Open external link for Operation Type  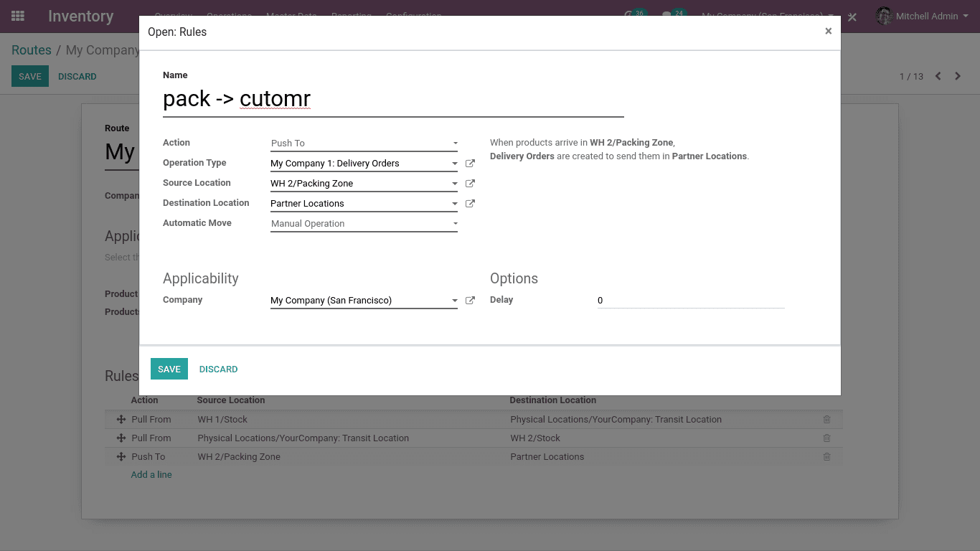pos(470,164)
